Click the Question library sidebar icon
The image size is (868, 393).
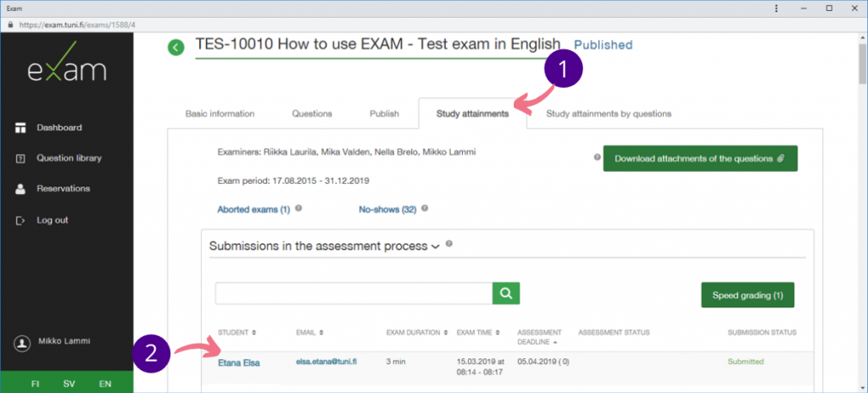(x=21, y=158)
